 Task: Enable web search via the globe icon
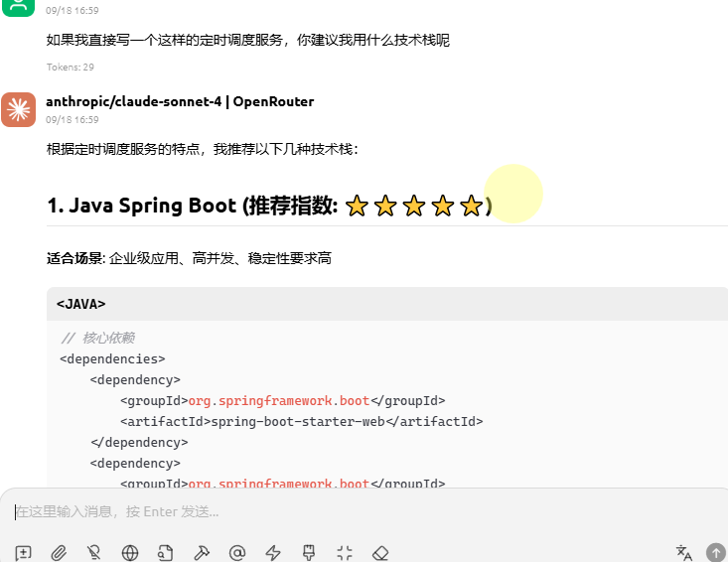(x=130, y=553)
